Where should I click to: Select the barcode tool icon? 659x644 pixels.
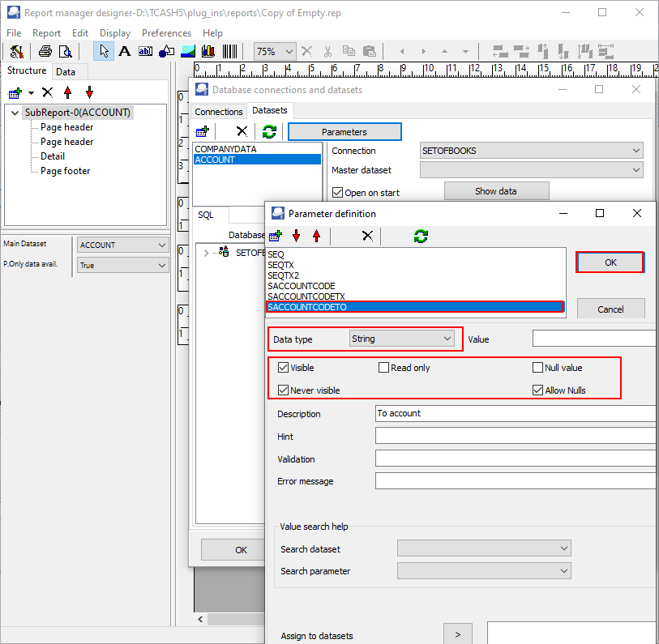coord(230,52)
